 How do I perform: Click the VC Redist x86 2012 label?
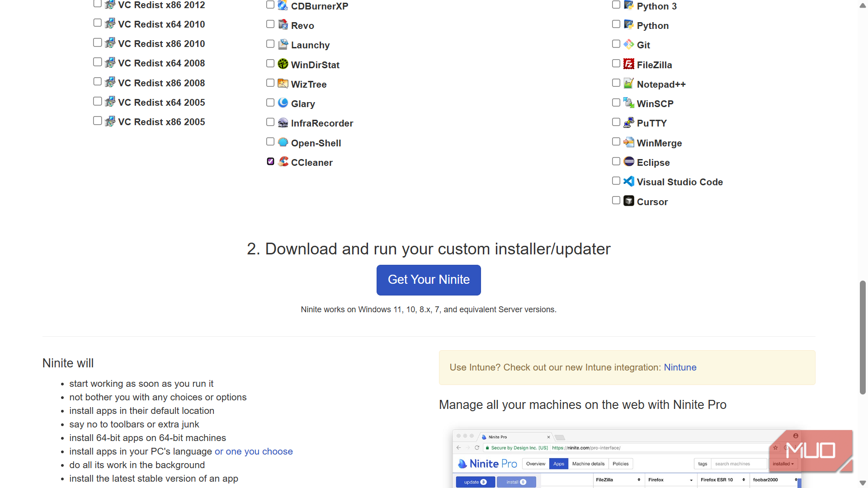161,5
